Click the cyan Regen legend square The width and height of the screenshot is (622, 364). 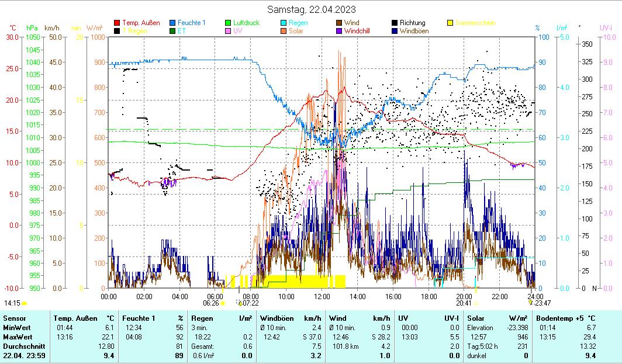point(284,23)
